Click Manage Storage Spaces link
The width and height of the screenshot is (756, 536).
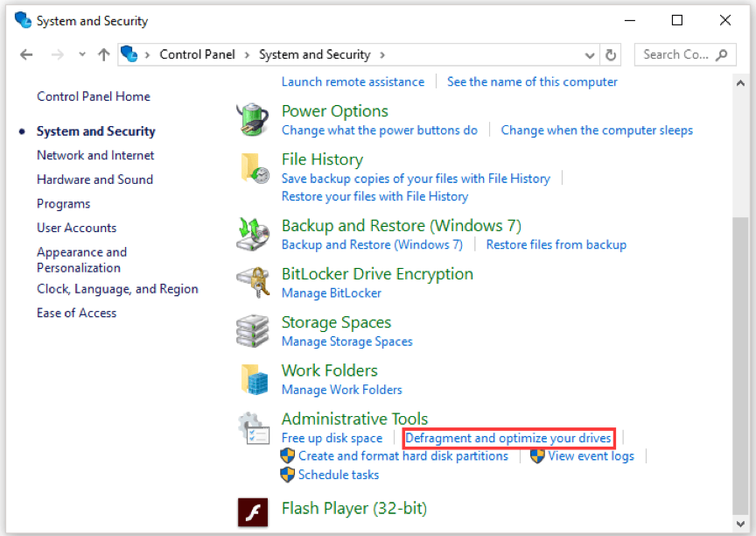point(347,342)
